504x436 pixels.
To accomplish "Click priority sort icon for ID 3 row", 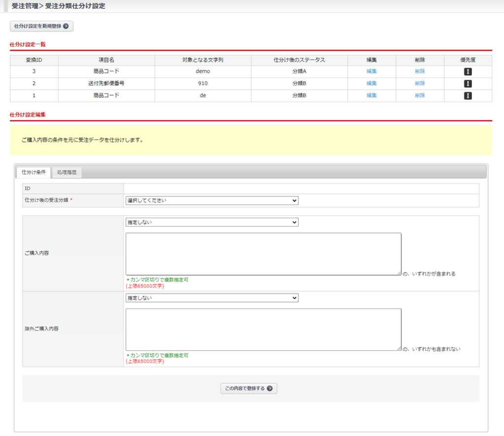I will click(x=468, y=71).
